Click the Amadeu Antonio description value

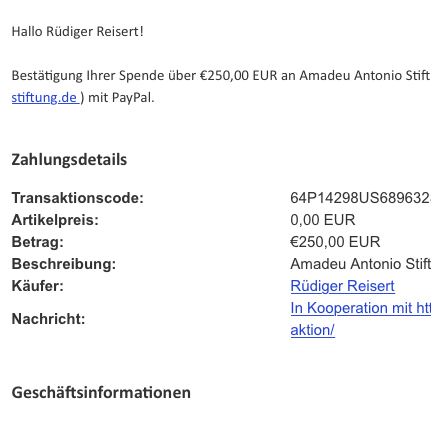[361, 264]
